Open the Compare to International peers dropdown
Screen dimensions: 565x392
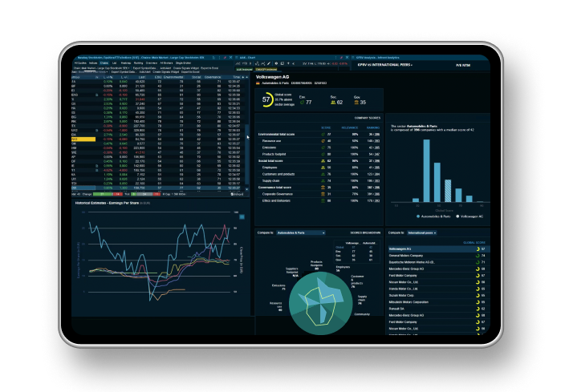pos(422,233)
